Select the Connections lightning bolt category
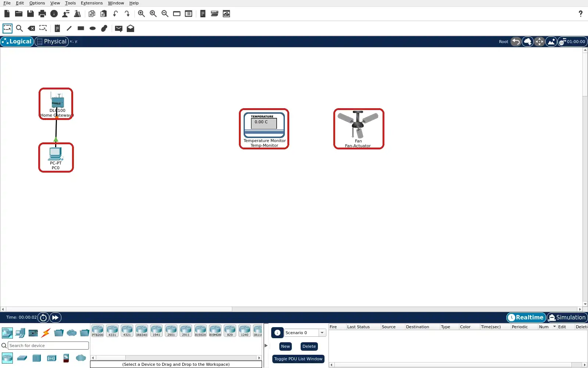Image resolution: width=588 pixels, height=368 pixels. [46, 333]
